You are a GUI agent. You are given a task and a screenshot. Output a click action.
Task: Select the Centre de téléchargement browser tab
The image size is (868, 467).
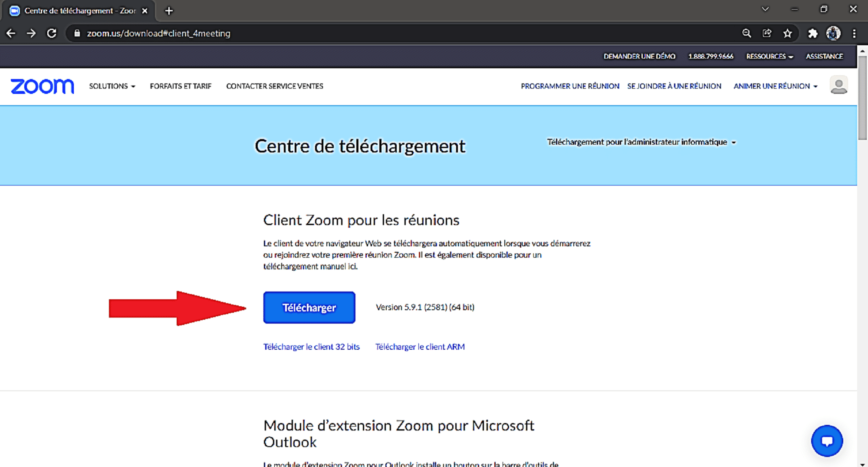79,11
